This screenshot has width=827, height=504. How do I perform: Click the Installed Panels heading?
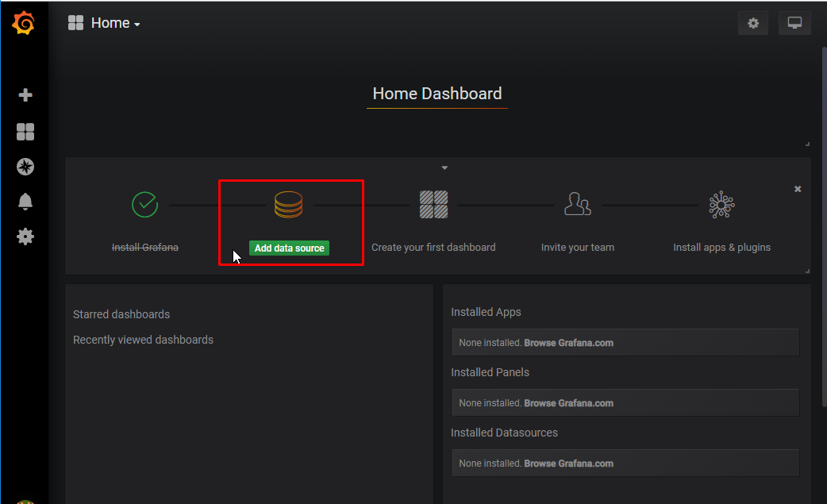point(490,372)
